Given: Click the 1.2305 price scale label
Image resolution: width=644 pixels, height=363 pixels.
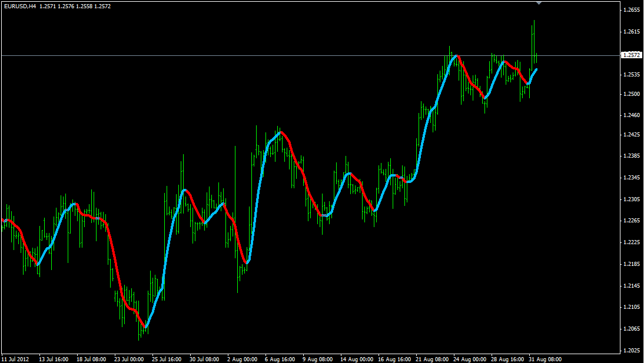Looking at the screenshot, I should click(631, 199).
